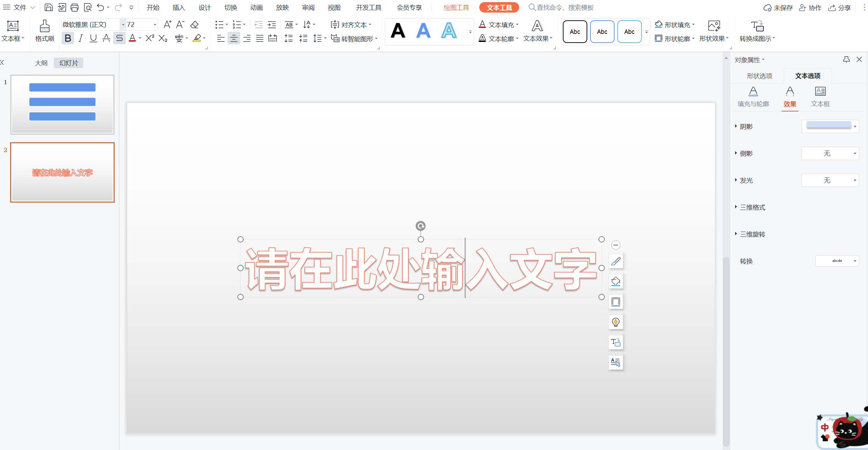
Task: Open the 倒影 reflection dropdown
Action: coord(855,153)
